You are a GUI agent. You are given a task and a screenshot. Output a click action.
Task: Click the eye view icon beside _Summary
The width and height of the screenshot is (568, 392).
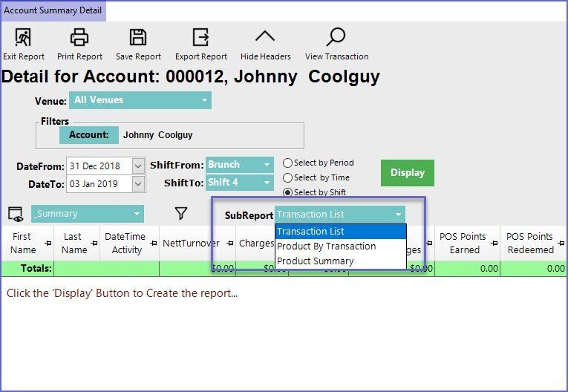(x=15, y=215)
